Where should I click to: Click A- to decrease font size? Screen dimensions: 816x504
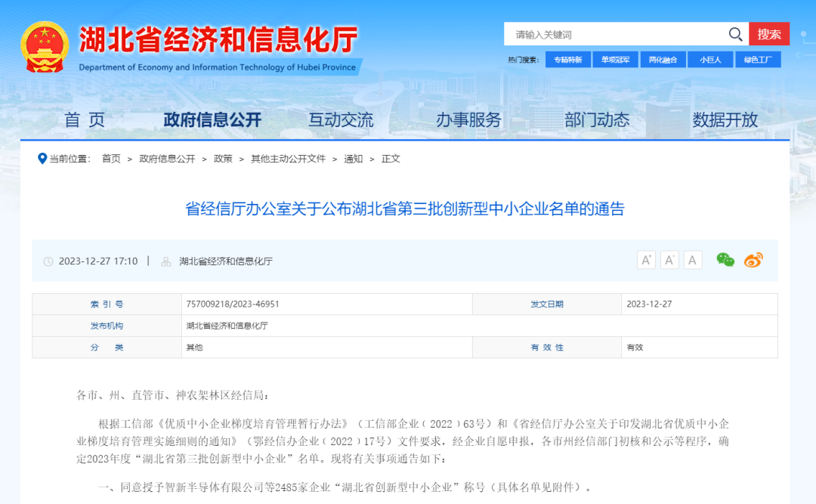[669, 259]
